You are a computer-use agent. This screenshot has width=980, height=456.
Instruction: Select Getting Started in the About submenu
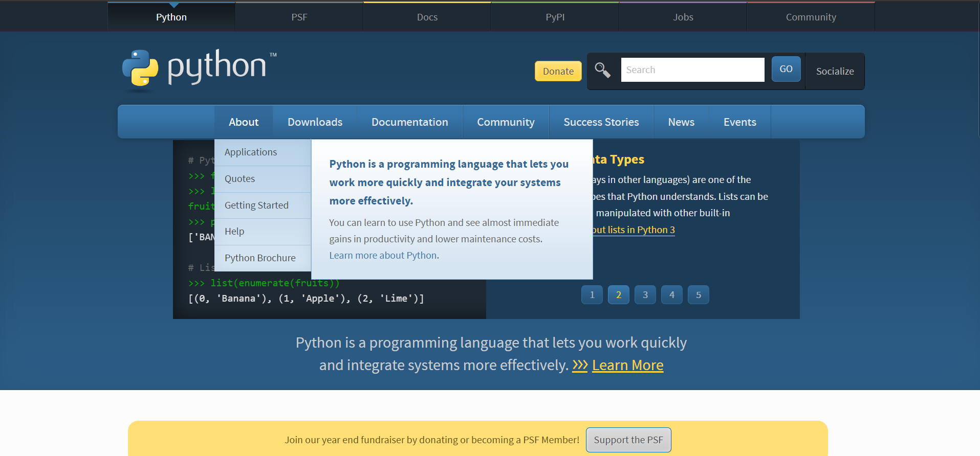(x=263, y=206)
